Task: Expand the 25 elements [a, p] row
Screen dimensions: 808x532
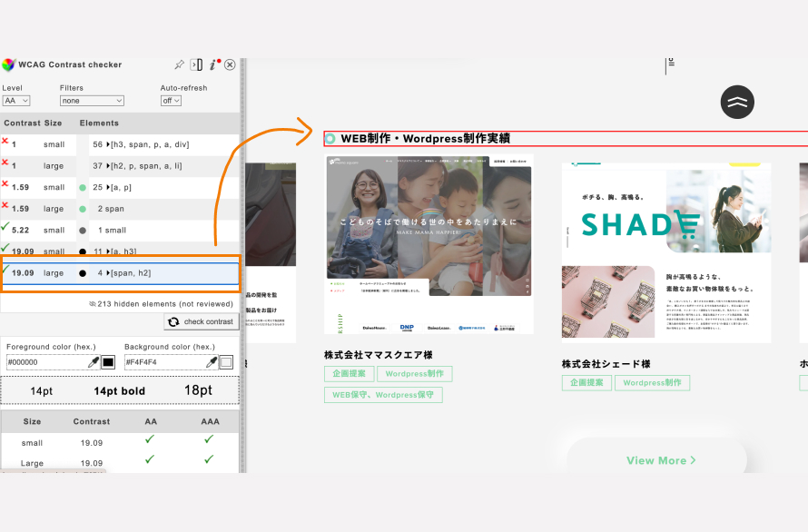Action: click(x=108, y=187)
